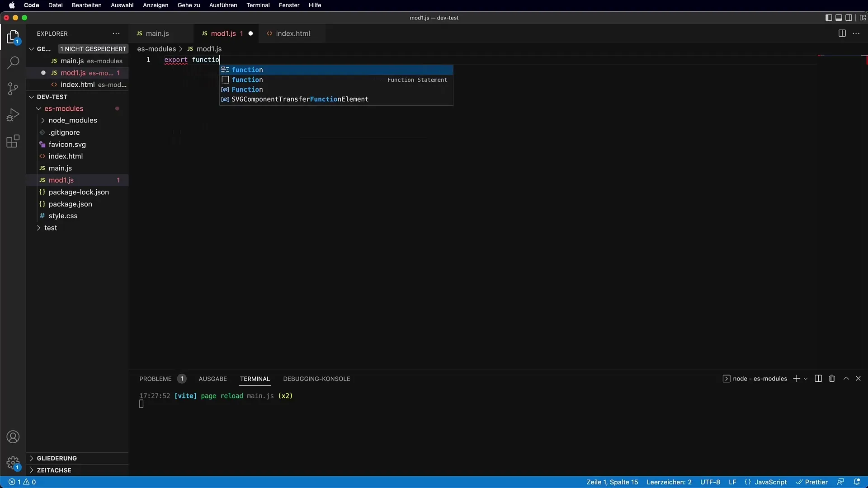The height and width of the screenshot is (488, 868).
Task: Change indentation Leerzeichen: 2
Action: (x=669, y=482)
